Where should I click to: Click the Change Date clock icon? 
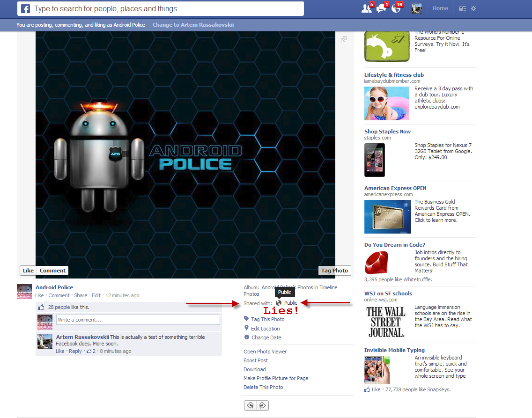point(247,337)
